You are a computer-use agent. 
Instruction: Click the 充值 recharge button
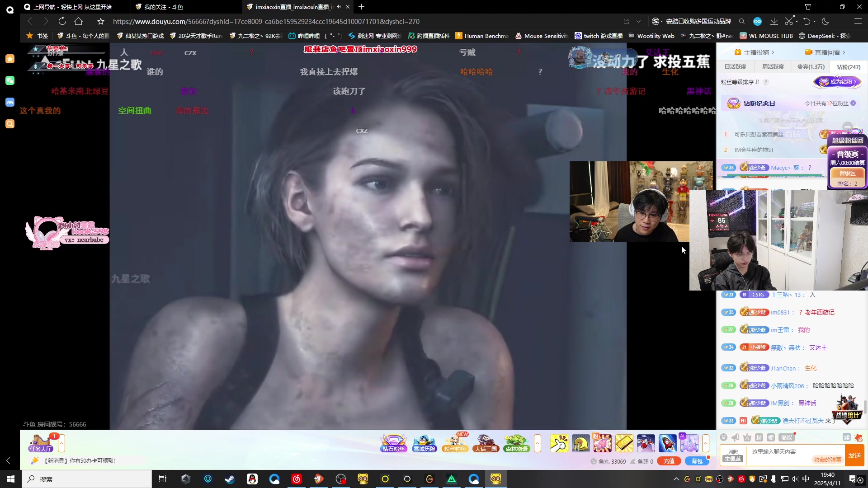pos(669,461)
